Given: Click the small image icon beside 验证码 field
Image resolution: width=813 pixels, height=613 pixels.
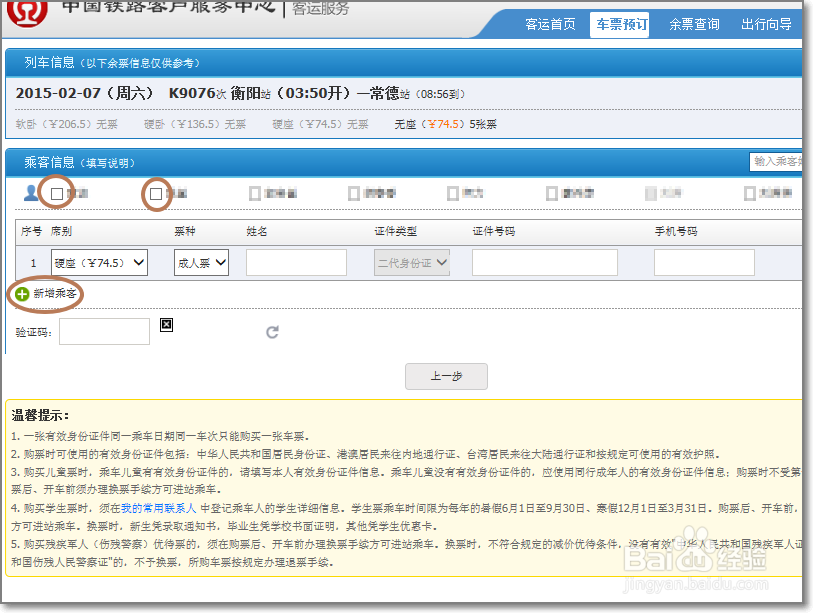Looking at the screenshot, I should (166, 324).
